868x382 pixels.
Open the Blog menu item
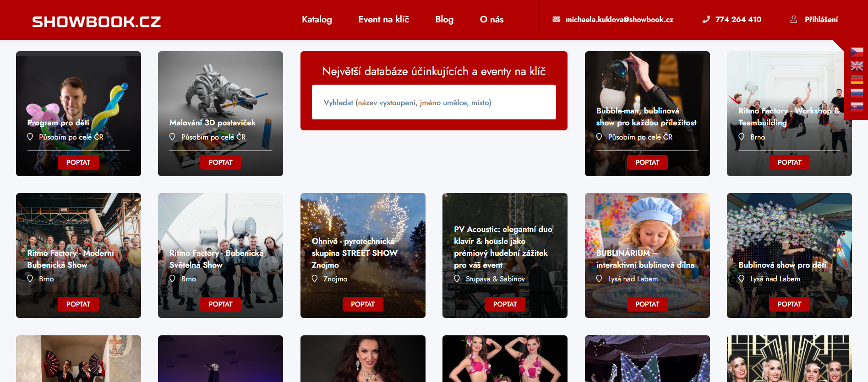point(444,19)
